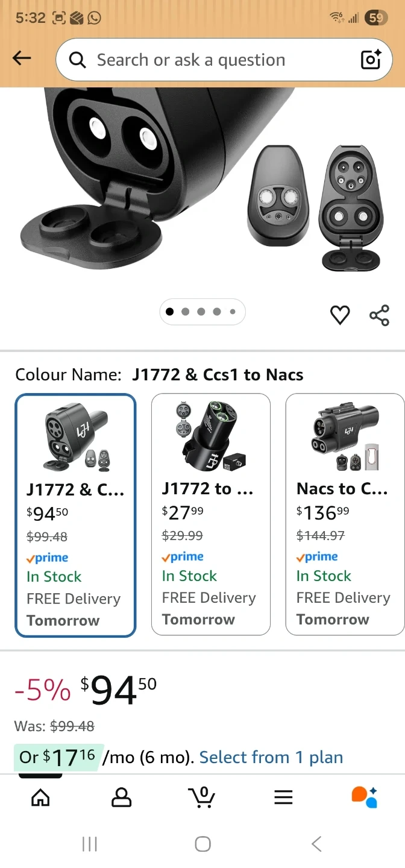Viewport: 405px width, 868px height.
Task: Tap the back arrow icon
Action: (x=22, y=58)
